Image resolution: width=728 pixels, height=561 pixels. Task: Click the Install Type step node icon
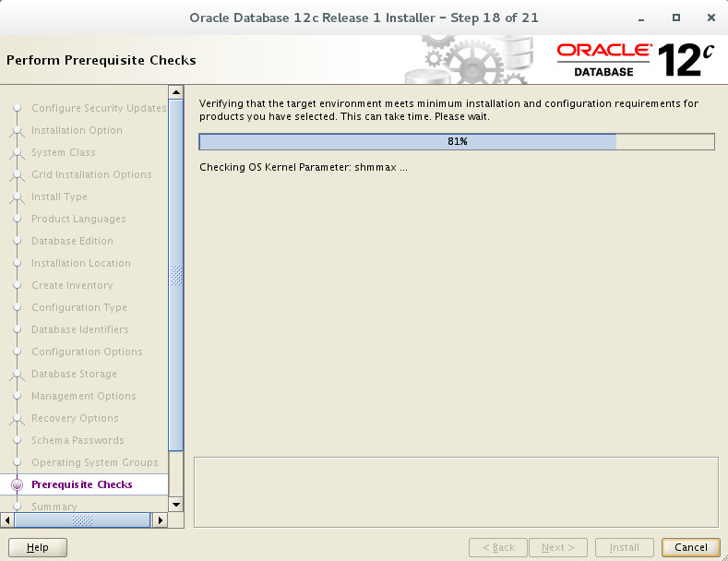coord(18,197)
